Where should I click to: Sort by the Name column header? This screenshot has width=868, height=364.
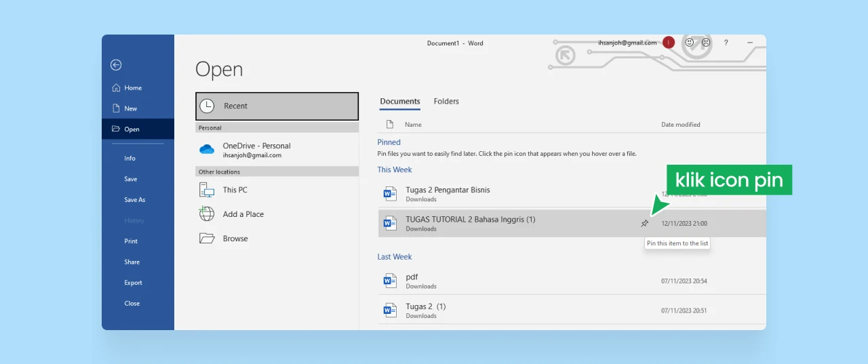(413, 125)
